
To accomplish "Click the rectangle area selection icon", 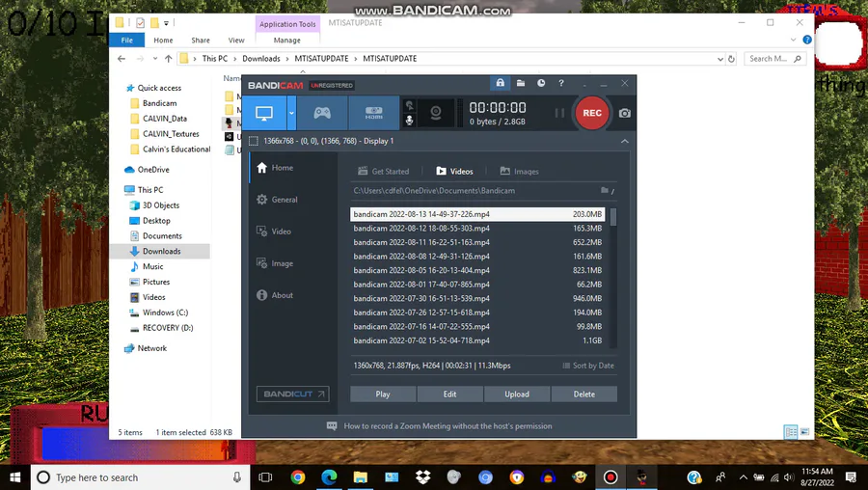I will (x=254, y=141).
